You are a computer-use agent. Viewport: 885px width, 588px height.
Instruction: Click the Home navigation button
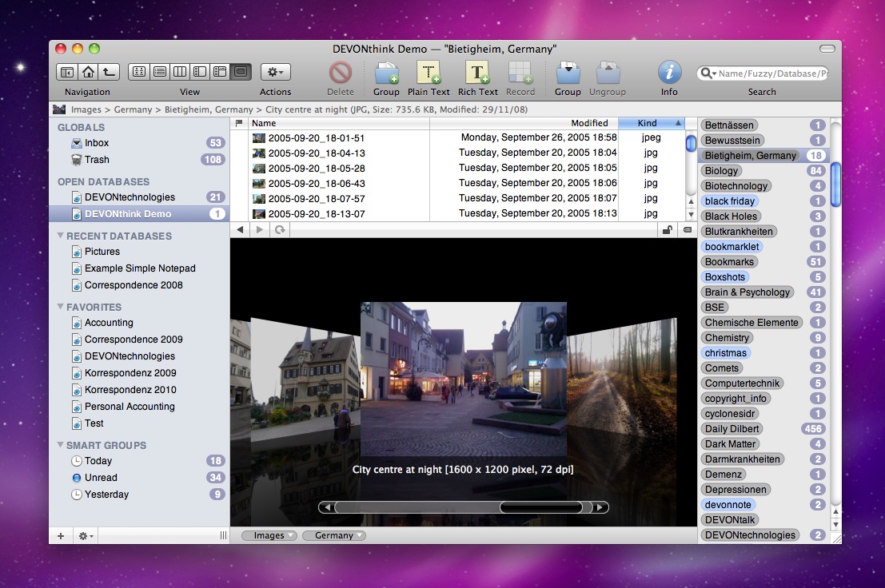click(88, 72)
